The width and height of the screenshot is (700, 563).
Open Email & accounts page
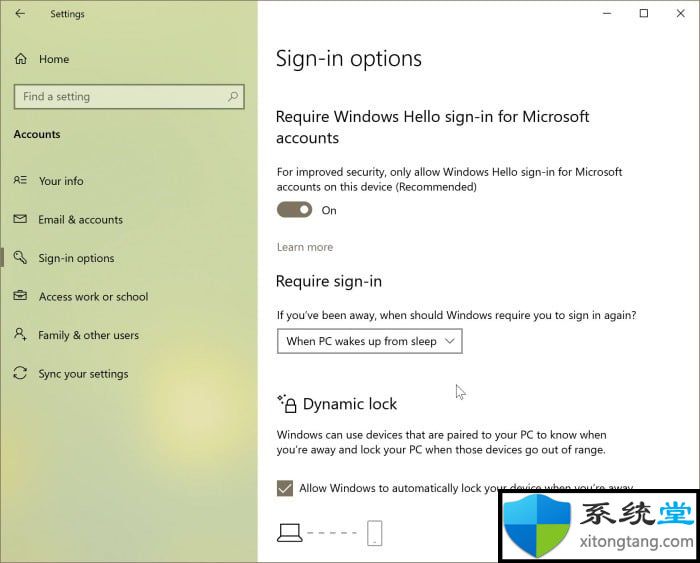pos(80,219)
